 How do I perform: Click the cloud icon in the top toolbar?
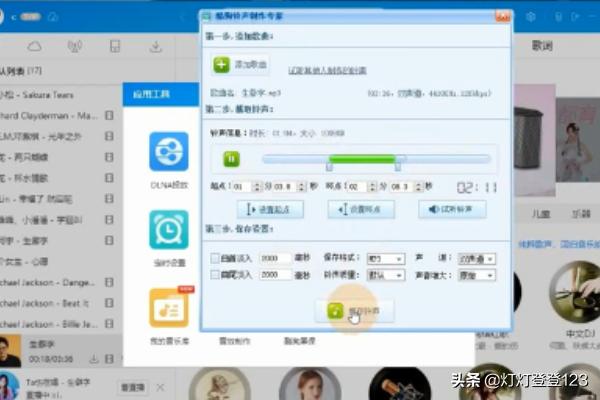(x=34, y=46)
